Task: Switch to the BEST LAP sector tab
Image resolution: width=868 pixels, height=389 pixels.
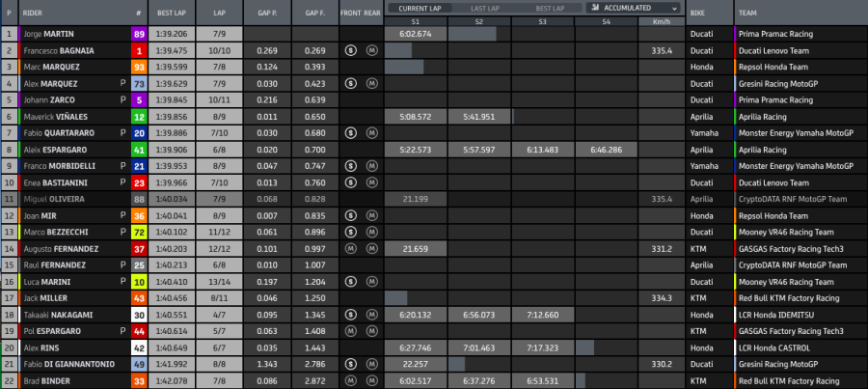Action: (x=551, y=9)
